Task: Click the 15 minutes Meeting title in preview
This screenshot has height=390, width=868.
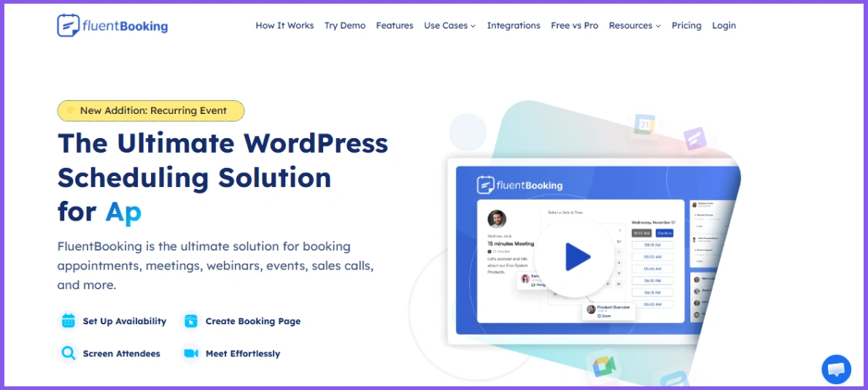Action: click(511, 243)
